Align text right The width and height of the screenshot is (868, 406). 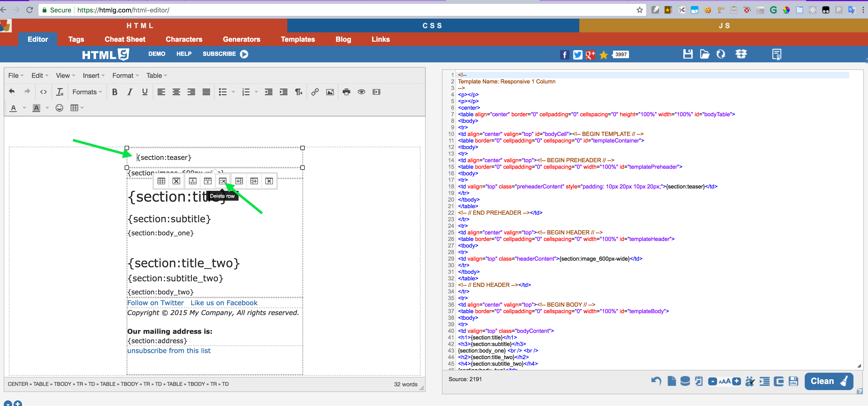pos(191,92)
